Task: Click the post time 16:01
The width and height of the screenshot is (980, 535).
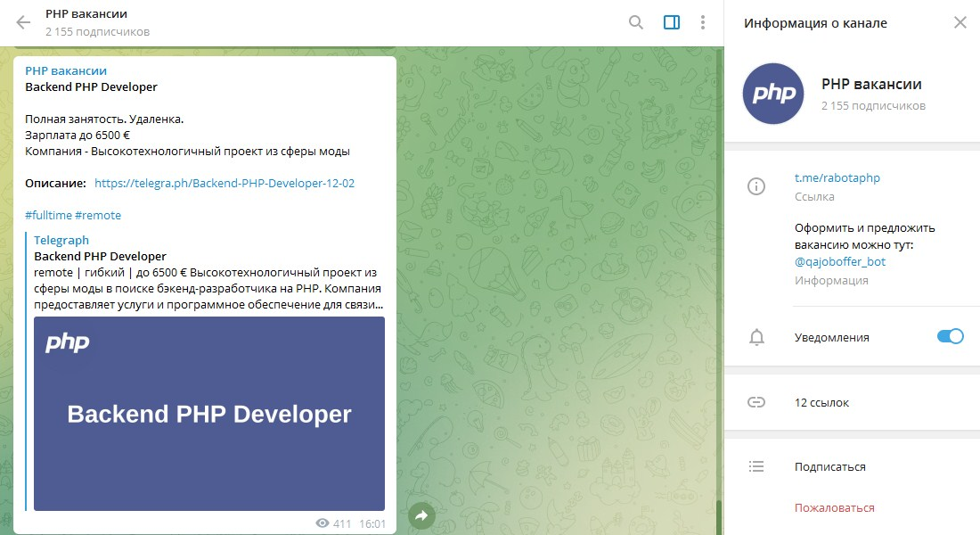Action: pos(372,523)
